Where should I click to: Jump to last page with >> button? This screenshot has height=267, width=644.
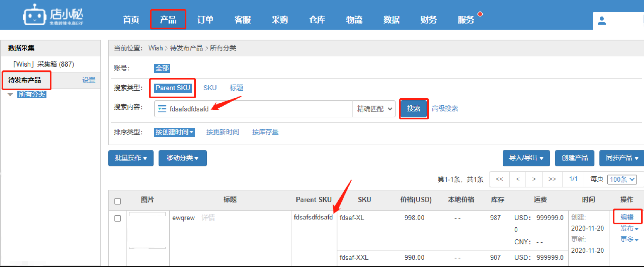click(552, 179)
